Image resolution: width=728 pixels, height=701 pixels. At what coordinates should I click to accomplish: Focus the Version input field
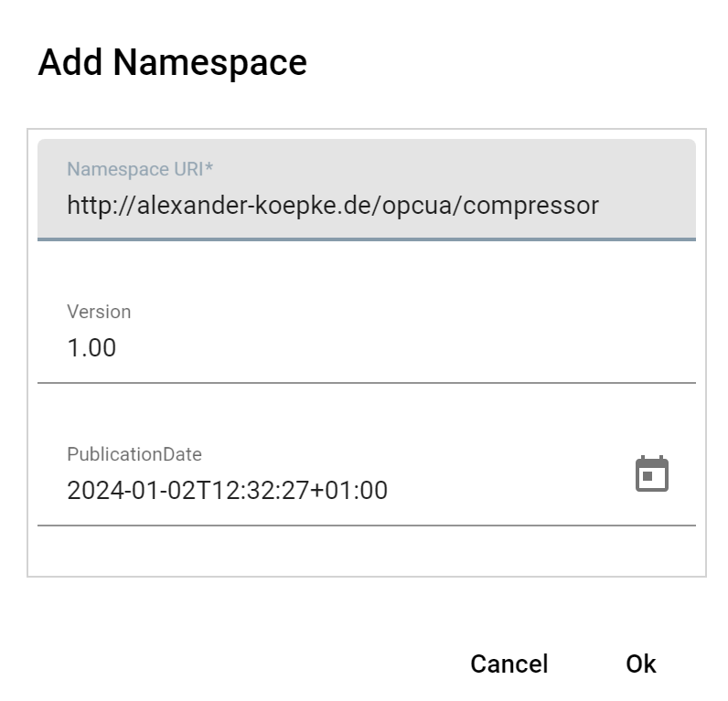pos(367,333)
